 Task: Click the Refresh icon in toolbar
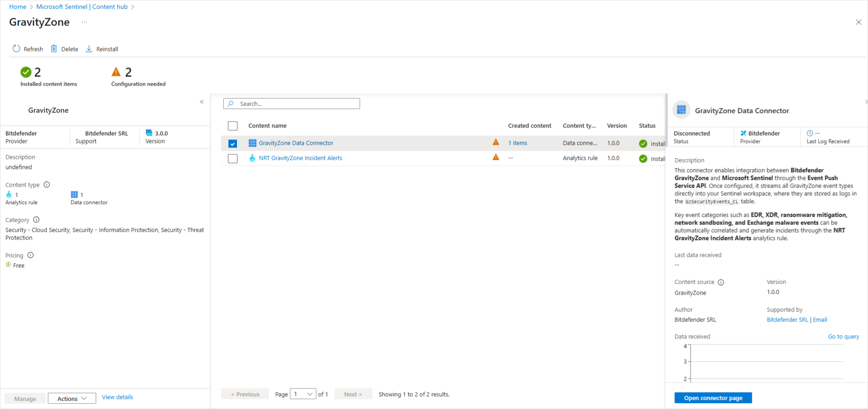click(16, 49)
